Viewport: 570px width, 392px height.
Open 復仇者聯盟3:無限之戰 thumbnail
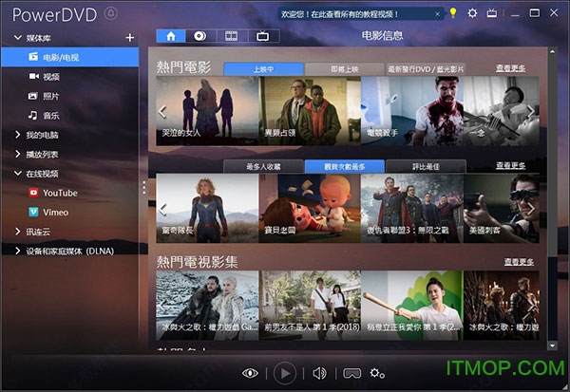pyautogui.click(x=412, y=208)
